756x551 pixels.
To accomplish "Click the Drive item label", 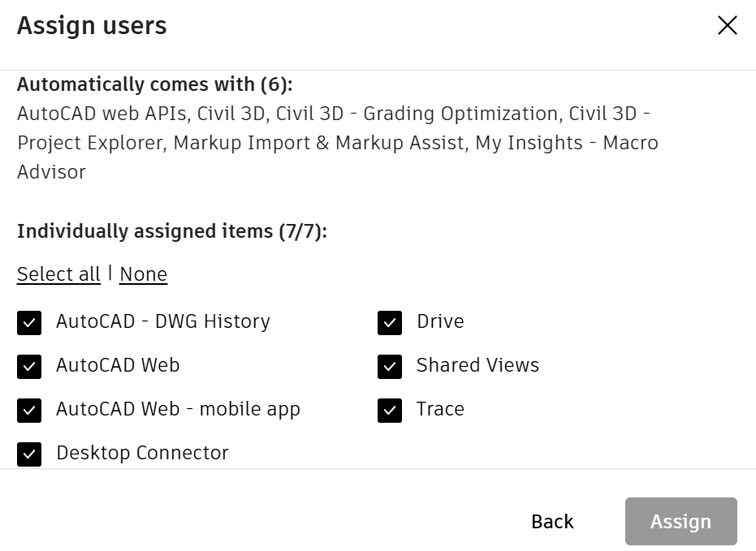I will pos(441,322).
